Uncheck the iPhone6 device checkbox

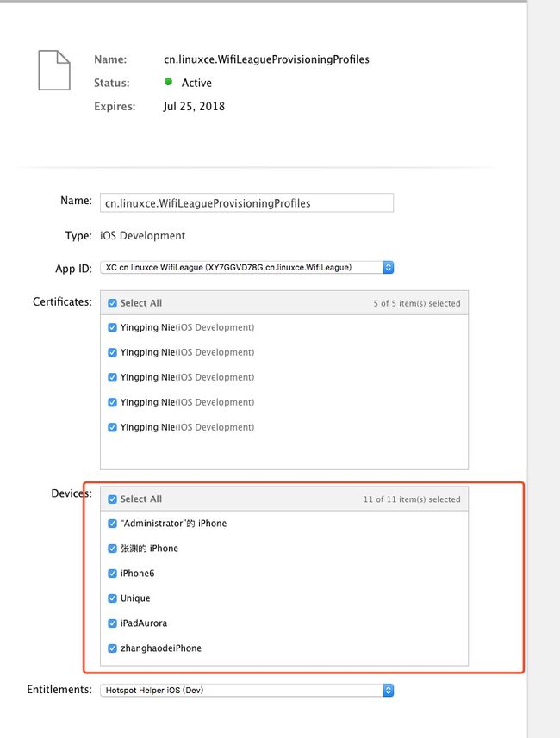(x=112, y=574)
